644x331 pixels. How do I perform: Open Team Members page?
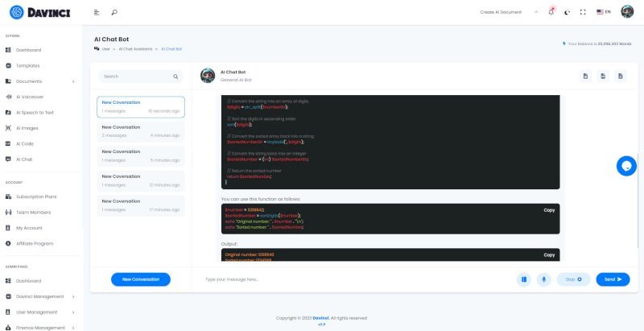[x=33, y=213]
